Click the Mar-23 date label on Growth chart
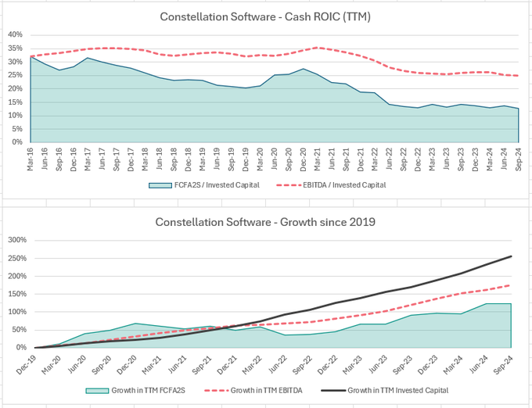 pyautogui.click(x=352, y=364)
